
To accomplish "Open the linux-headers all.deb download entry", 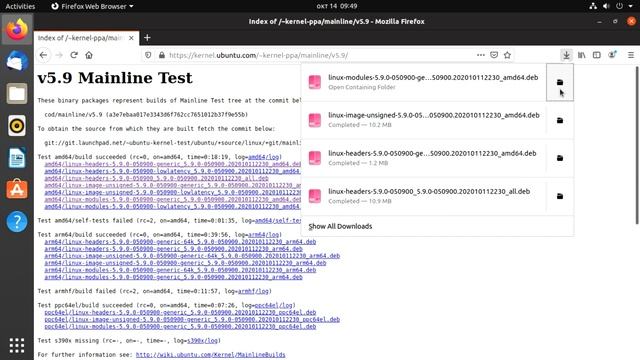I will point(424,196).
